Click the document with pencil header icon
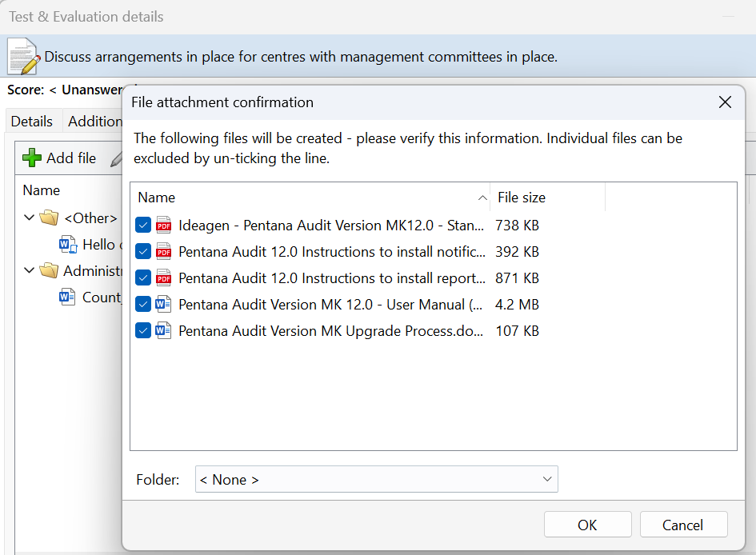The image size is (756, 555). (x=23, y=56)
